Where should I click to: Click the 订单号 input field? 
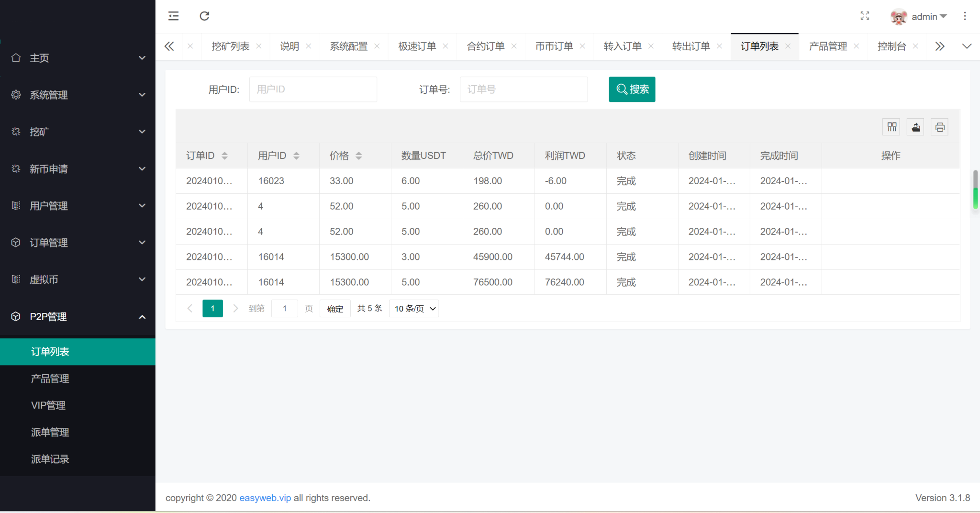[x=523, y=89]
